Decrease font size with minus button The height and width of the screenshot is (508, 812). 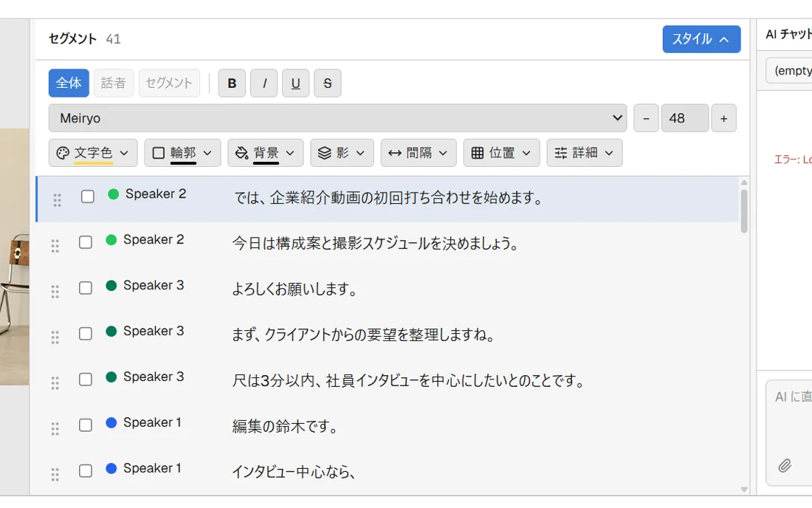coord(646,118)
